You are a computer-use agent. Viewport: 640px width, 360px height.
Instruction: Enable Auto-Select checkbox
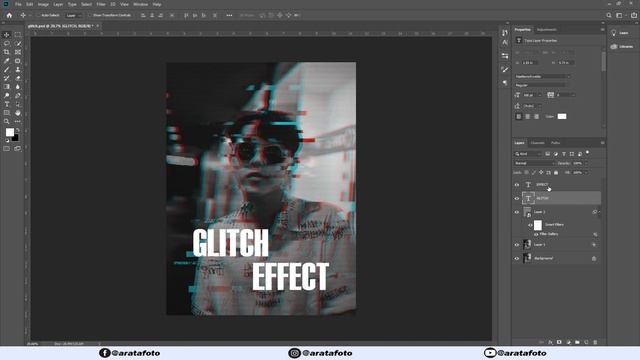click(x=40, y=15)
